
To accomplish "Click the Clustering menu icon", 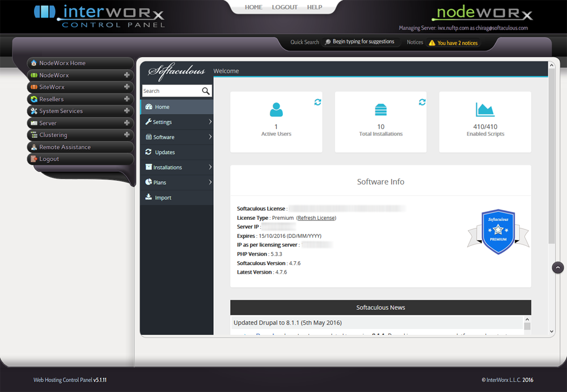I will (x=34, y=135).
